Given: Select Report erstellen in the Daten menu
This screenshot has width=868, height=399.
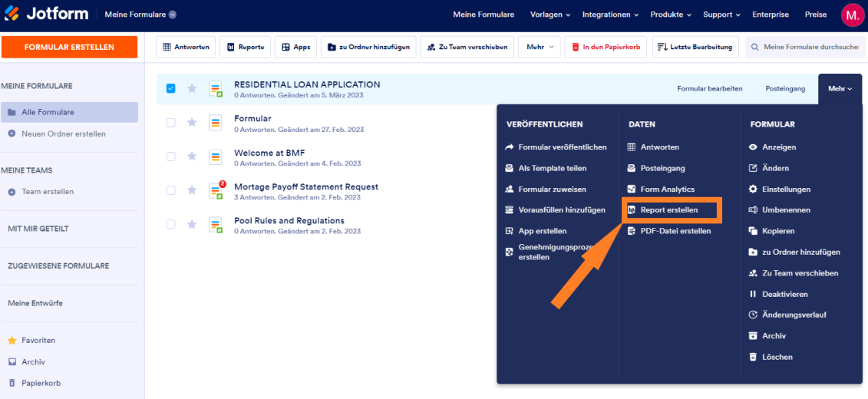Looking at the screenshot, I should [x=669, y=210].
